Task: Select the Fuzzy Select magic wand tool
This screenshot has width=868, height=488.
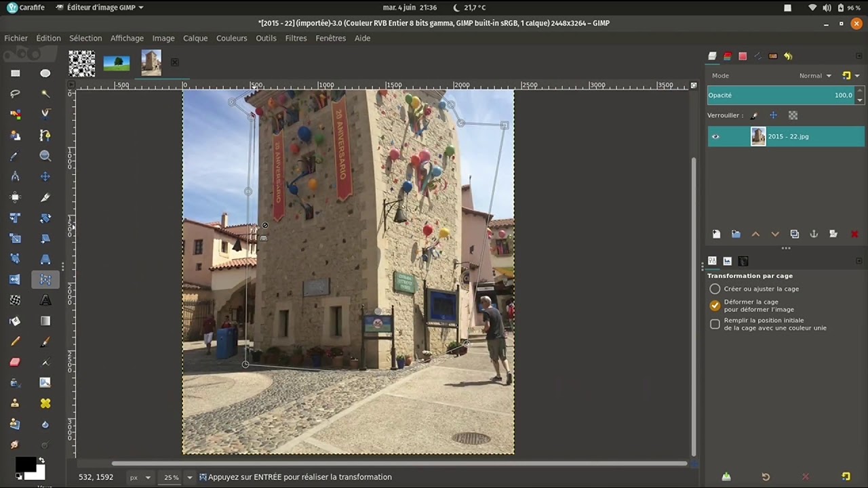Action: (45, 94)
